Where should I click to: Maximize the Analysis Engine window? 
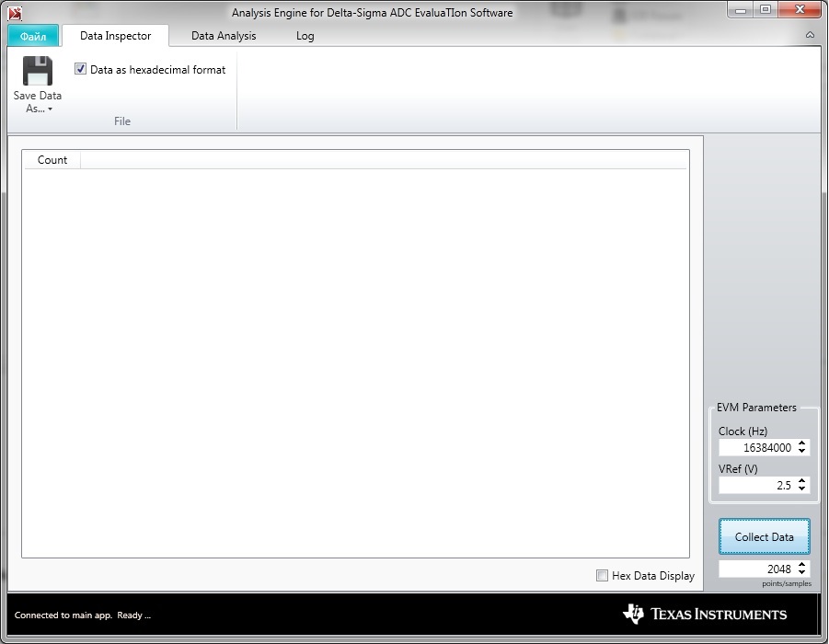[765, 10]
